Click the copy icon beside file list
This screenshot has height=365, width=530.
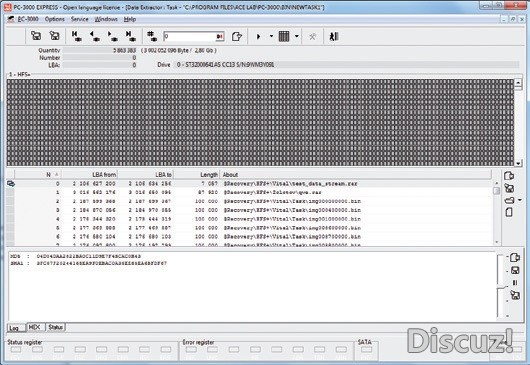point(509,176)
